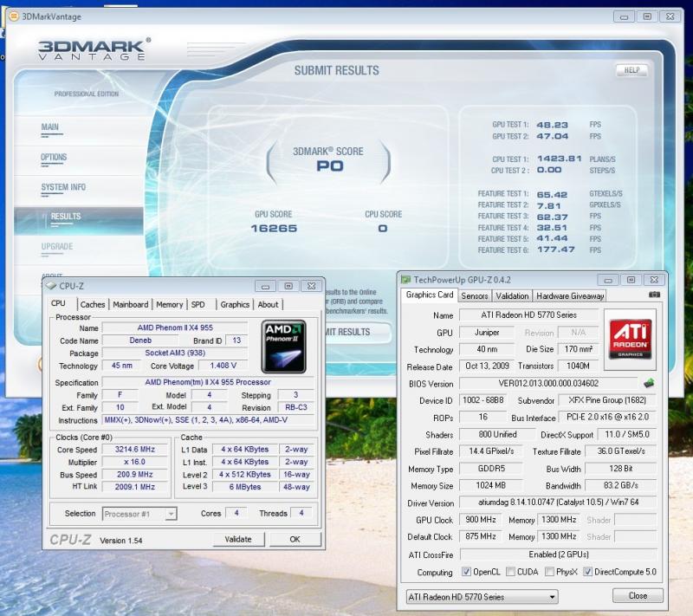
Task: Open the Validation tab in GPU-Z
Action: (x=512, y=295)
